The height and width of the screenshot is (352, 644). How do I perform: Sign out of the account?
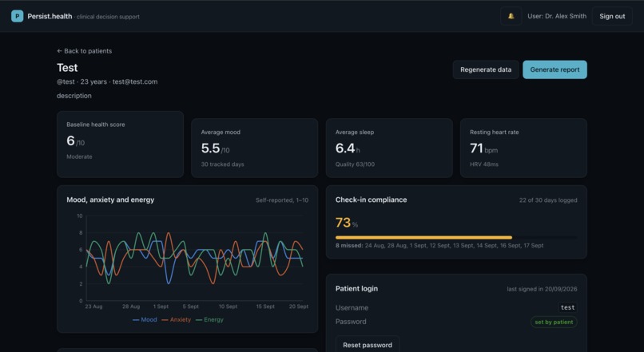(612, 17)
